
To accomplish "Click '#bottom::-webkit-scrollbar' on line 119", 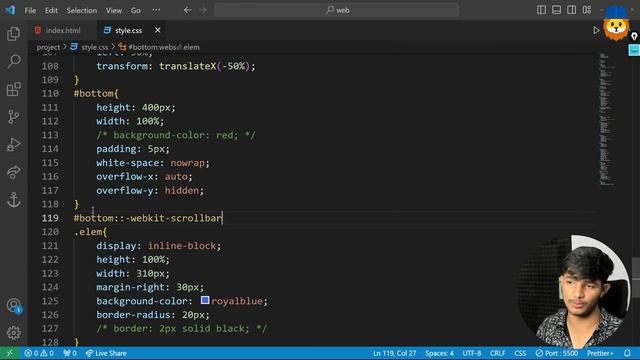I will coord(148,218).
